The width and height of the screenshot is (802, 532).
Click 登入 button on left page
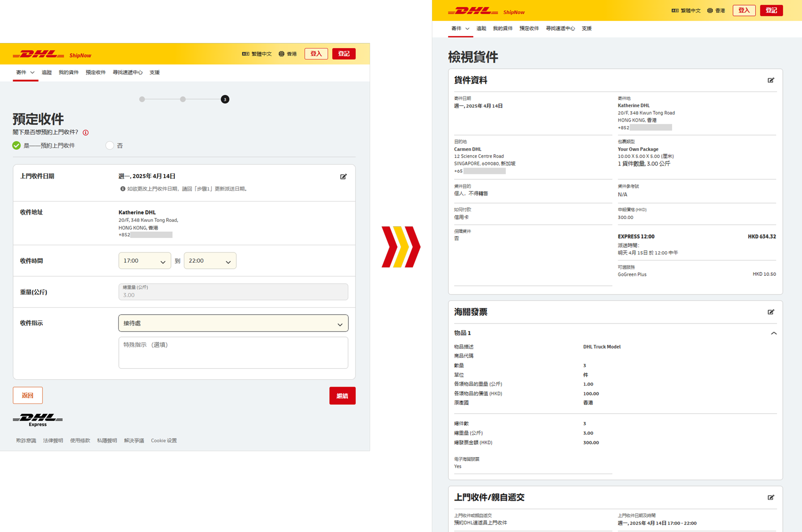316,54
